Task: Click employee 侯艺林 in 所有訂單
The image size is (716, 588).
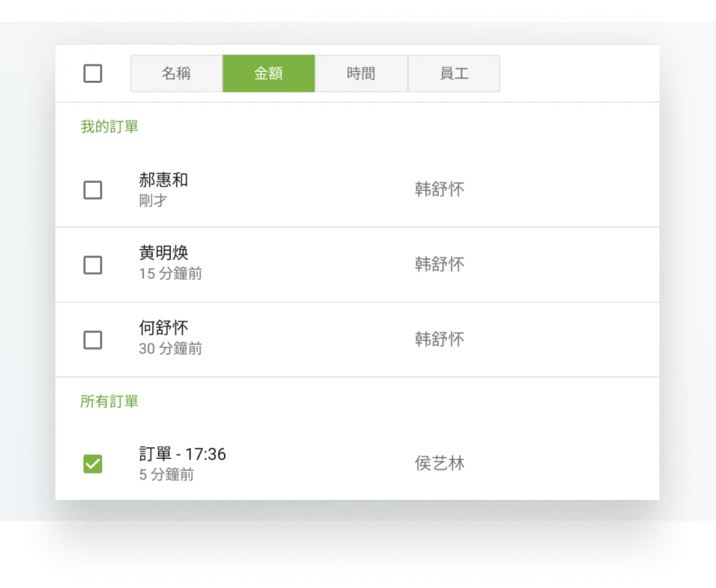Action: [x=438, y=463]
